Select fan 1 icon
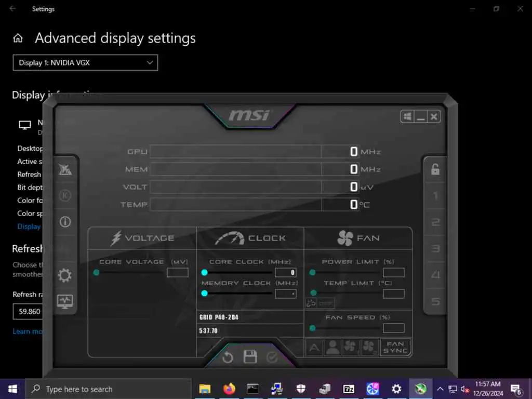 tap(351, 348)
